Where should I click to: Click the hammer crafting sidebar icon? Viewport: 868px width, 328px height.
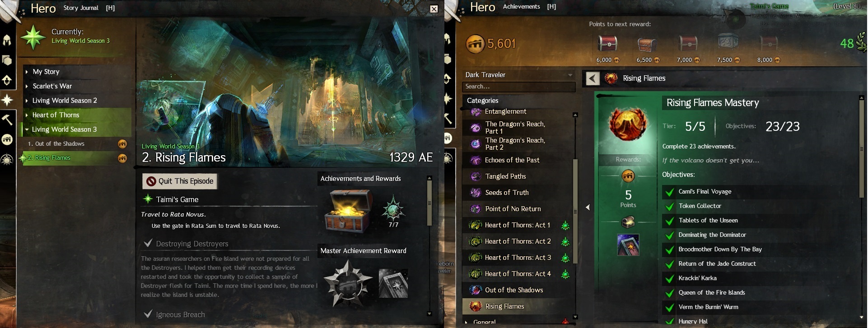(x=7, y=120)
